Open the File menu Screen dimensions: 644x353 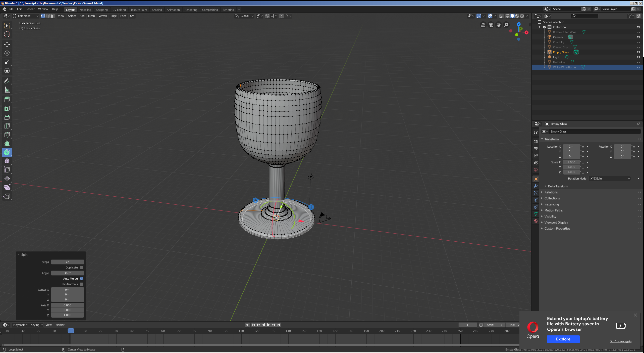(11, 9)
